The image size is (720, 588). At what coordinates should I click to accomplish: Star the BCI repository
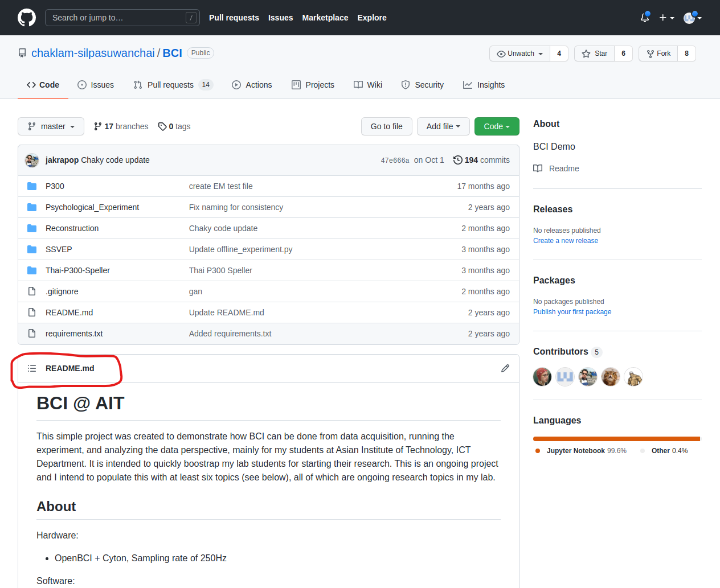(595, 54)
